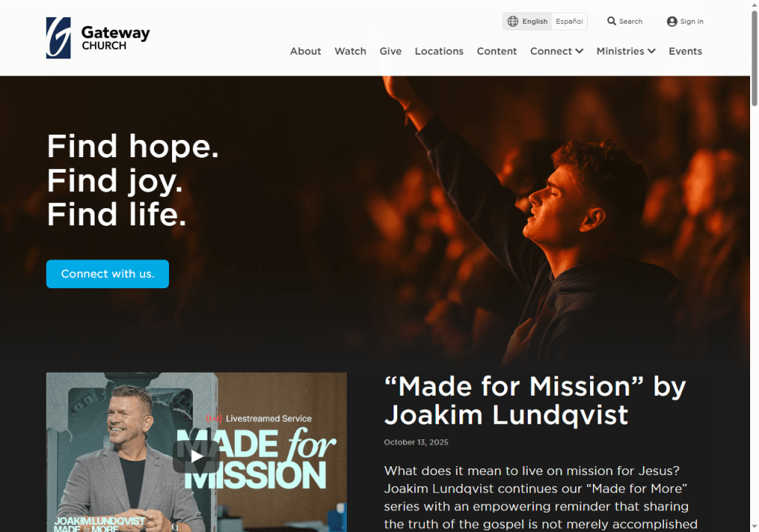This screenshot has width=759, height=532.
Task: Click the user account icon
Action: 672,21
